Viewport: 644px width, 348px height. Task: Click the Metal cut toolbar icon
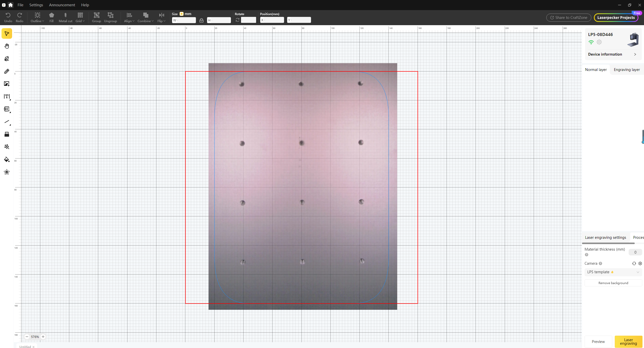coord(65,17)
